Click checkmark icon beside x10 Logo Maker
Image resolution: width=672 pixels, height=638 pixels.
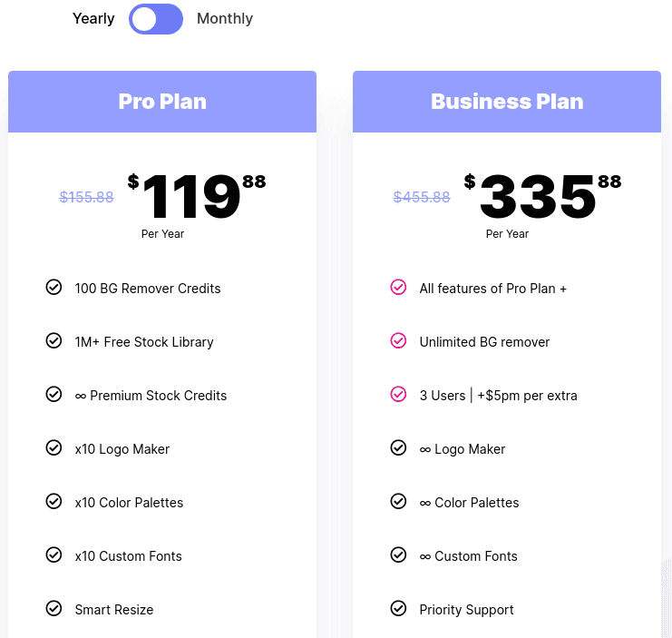point(54,447)
